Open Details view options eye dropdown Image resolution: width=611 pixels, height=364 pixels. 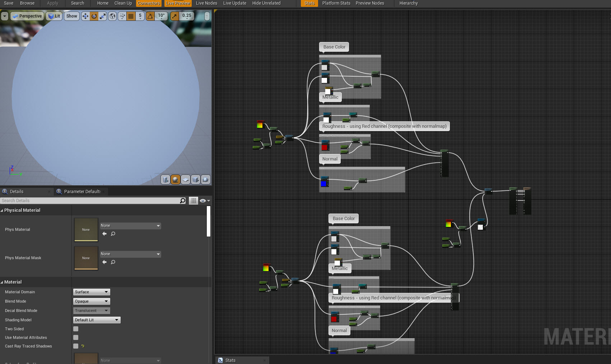(205, 201)
